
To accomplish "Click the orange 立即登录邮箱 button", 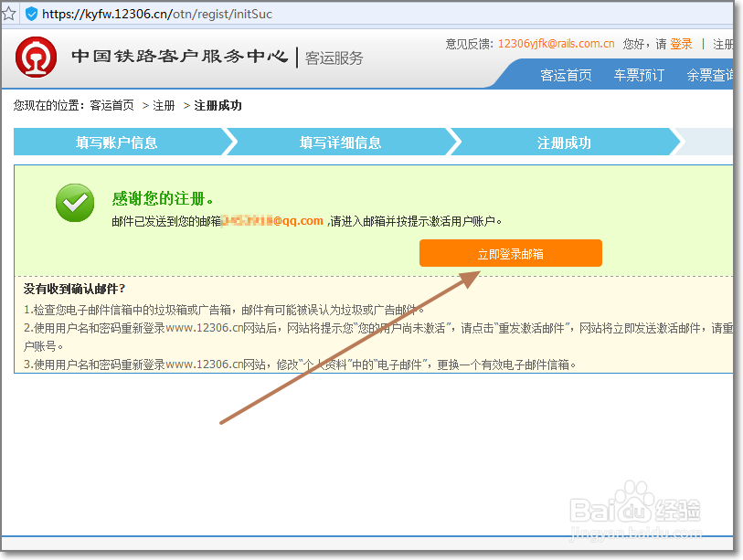I will tap(510, 253).
